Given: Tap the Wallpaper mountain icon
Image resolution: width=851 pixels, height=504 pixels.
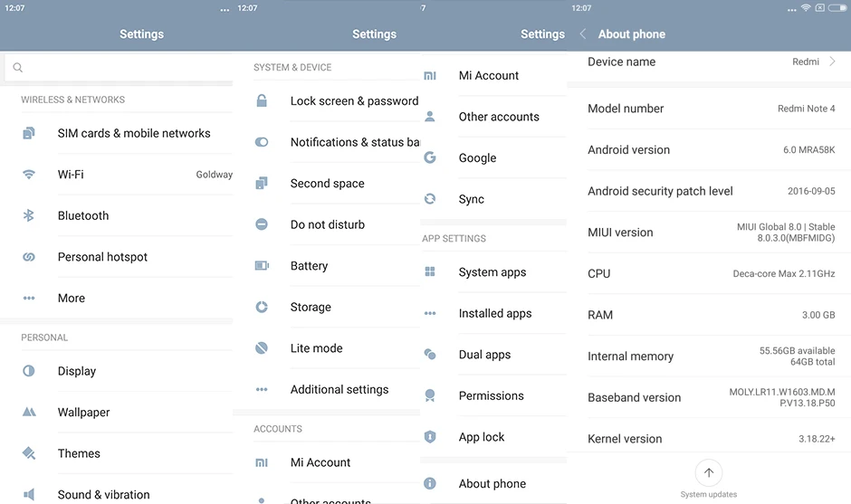Looking at the screenshot, I should coord(29,412).
